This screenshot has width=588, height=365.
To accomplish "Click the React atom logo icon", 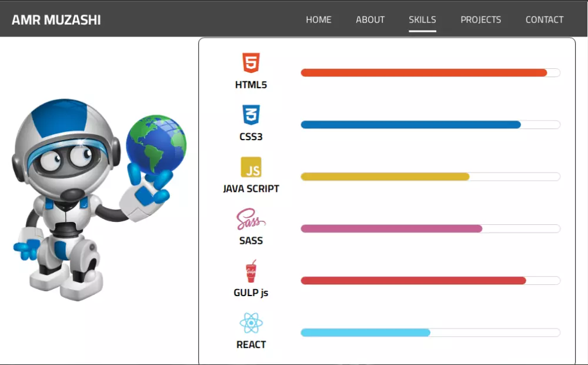I will [x=251, y=323].
